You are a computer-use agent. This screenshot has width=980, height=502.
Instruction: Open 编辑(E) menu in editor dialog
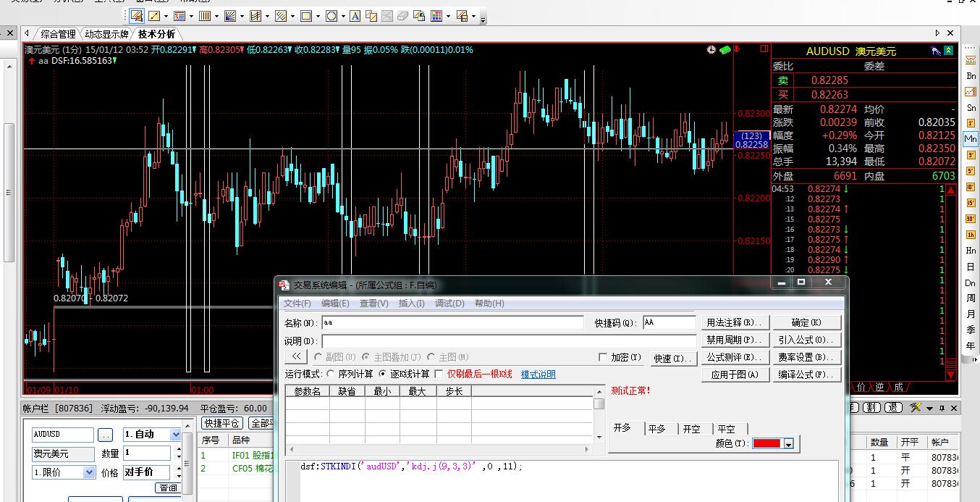coord(336,304)
